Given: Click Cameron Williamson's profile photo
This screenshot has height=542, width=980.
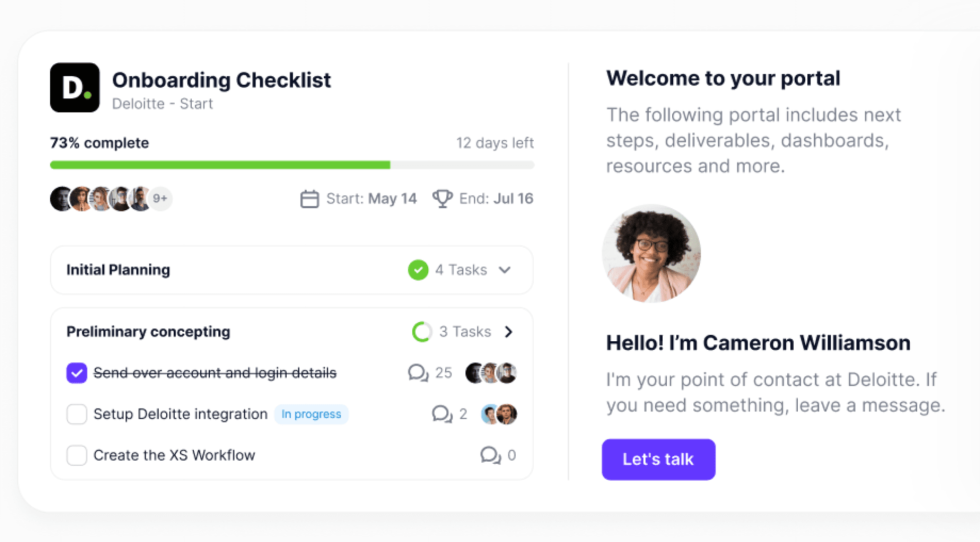Looking at the screenshot, I should click(651, 253).
